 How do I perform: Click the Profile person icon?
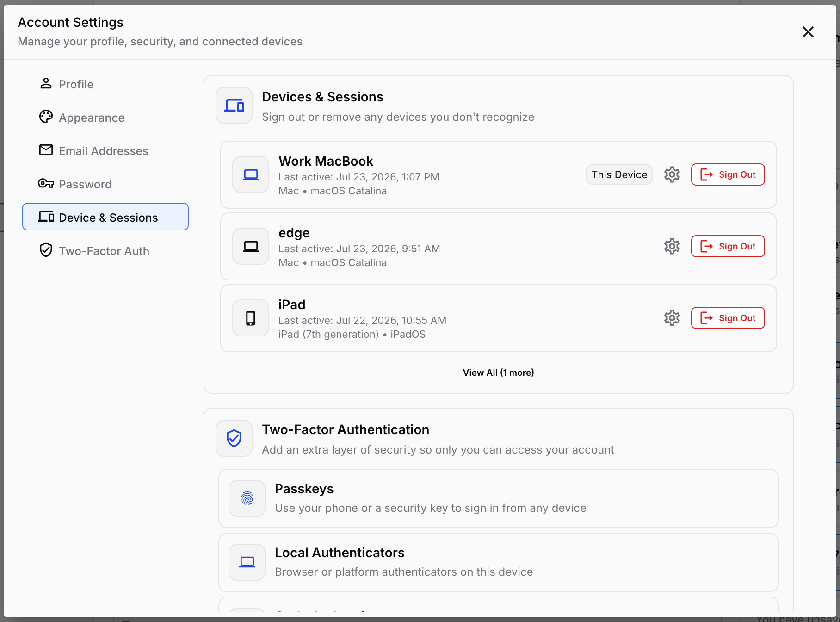(x=46, y=84)
